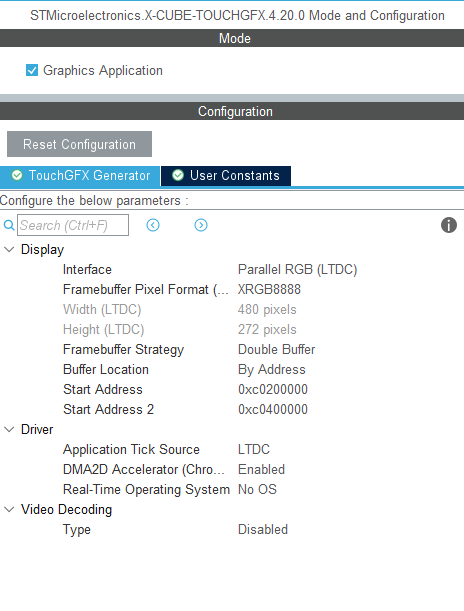
Task: Click the Video Decoding section title
Action: 66,509
